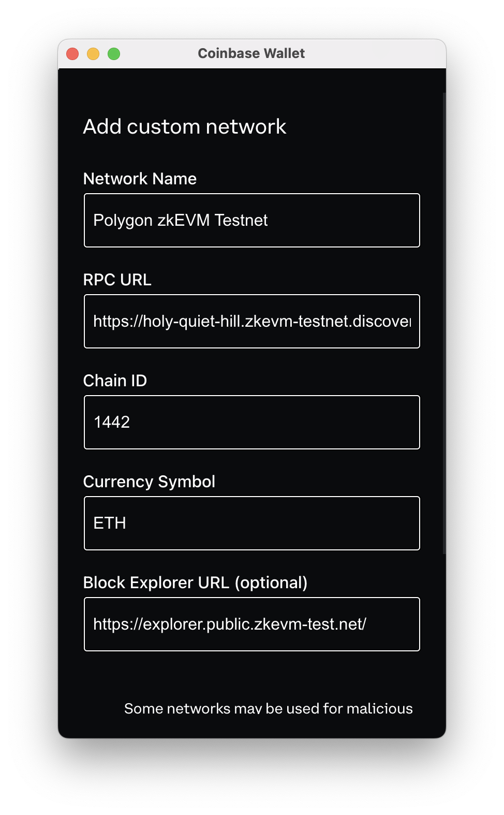Image resolution: width=504 pixels, height=815 pixels.
Task: Click the Block Explorer URL label text
Action: click(x=156, y=583)
